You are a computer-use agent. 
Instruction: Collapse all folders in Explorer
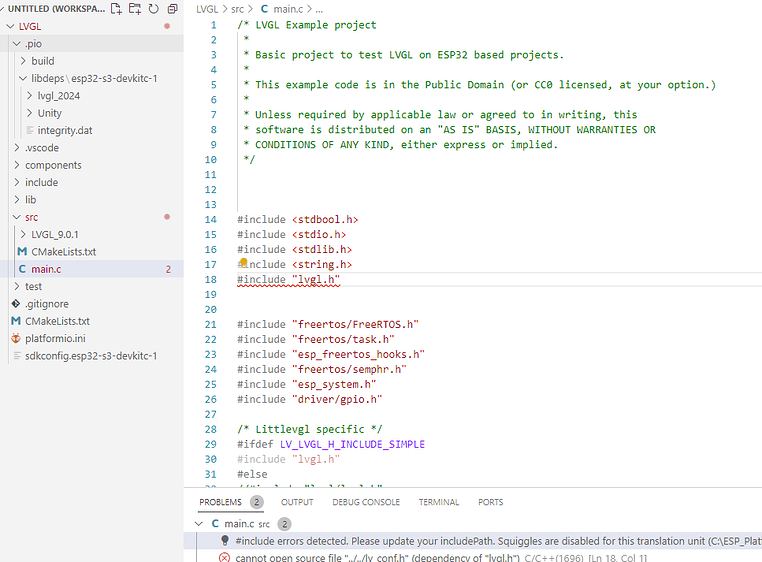click(x=173, y=9)
